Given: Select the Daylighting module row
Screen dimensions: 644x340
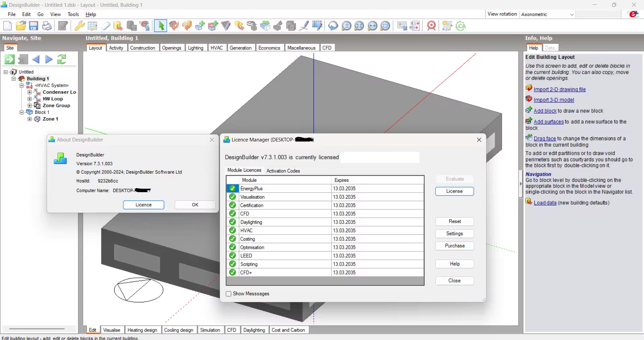Looking at the screenshot, I should 325,222.
